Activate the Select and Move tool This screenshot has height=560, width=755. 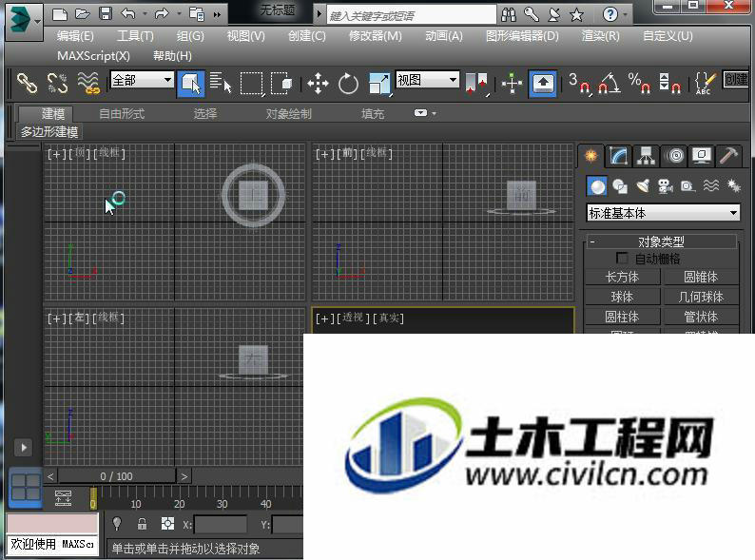[318, 84]
